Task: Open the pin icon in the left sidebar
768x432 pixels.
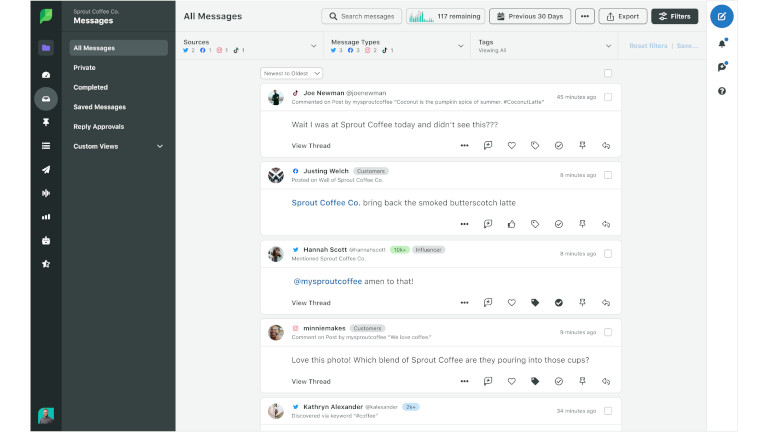Action: click(x=46, y=122)
